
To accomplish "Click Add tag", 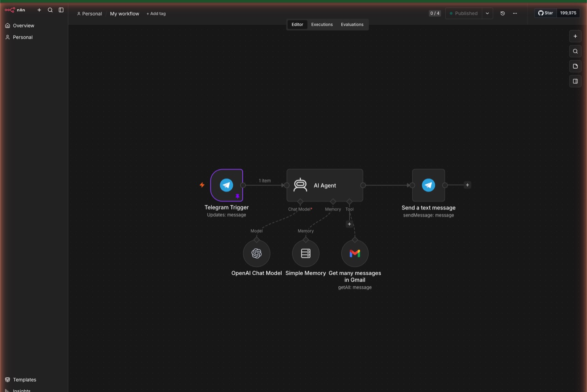I will [156, 14].
